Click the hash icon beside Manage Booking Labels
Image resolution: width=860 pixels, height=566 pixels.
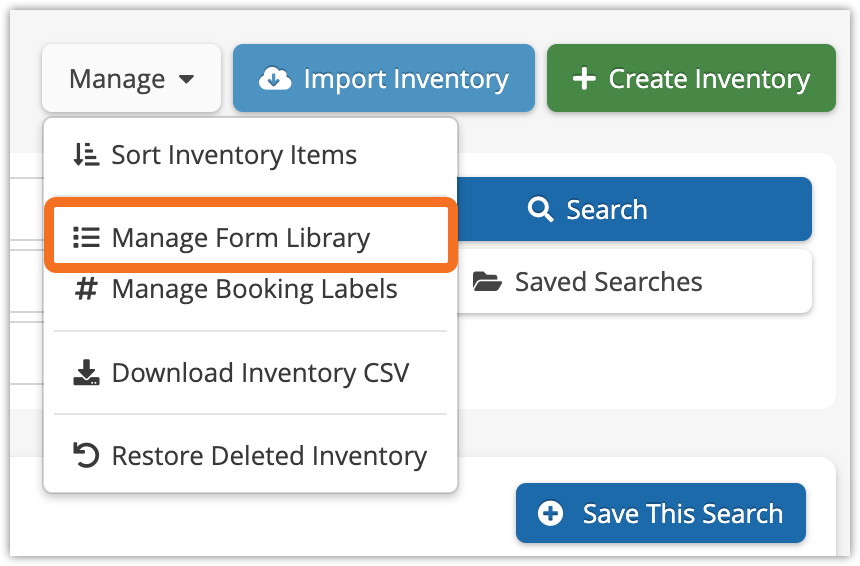(87, 288)
